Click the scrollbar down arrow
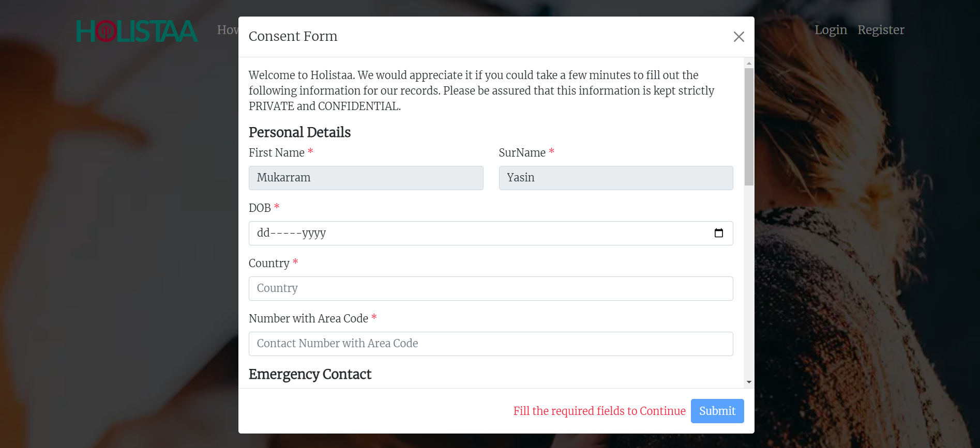Image resolution: width=980 pixels, height=448 pixels. pos(749,382)
